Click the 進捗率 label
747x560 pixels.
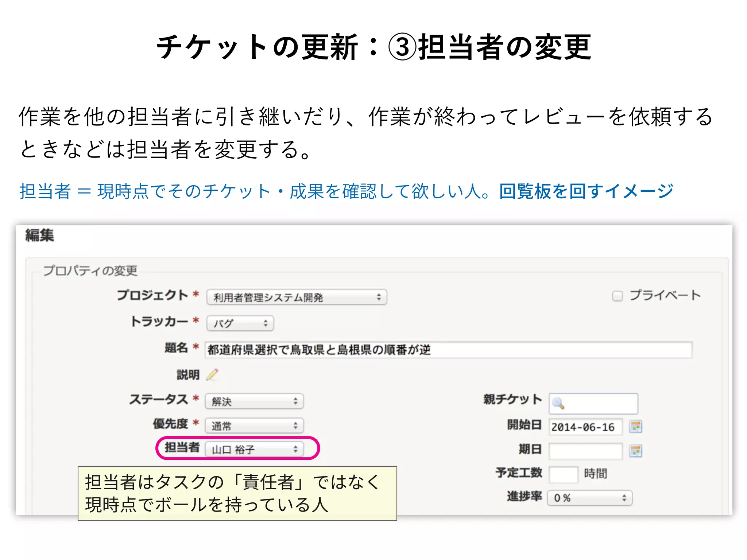click(524, 496)
